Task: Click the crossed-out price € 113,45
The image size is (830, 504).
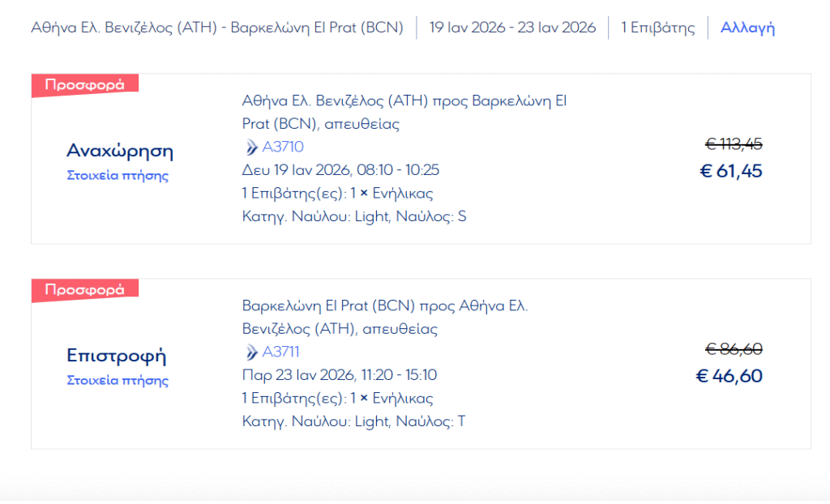Action: (734, 144)
